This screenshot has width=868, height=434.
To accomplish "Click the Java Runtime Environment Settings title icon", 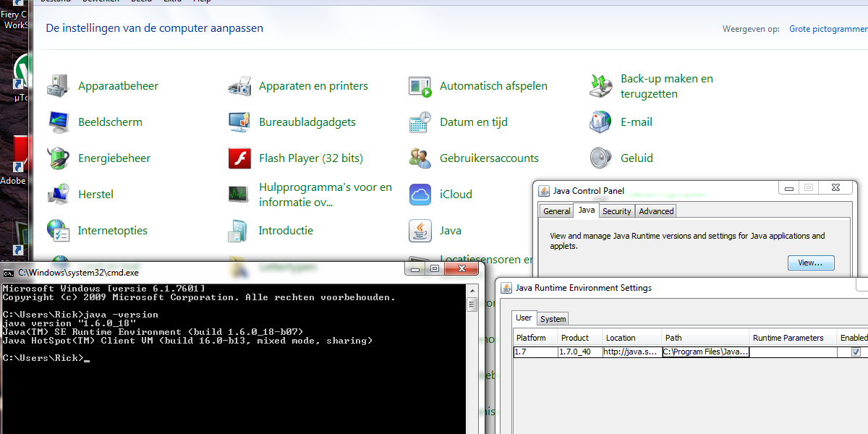I will coord(506,288).
